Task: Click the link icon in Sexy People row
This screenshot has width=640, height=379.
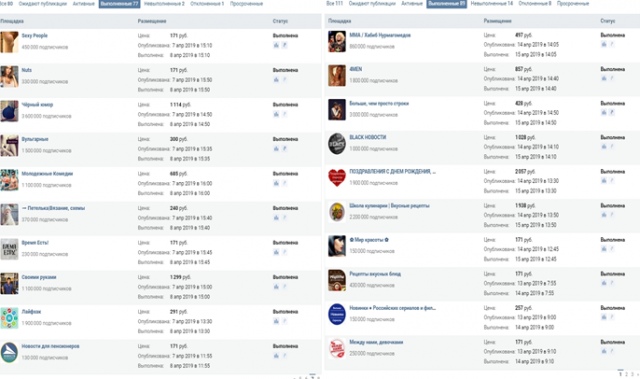Action: pyautogui.click(x=284, y=45)
